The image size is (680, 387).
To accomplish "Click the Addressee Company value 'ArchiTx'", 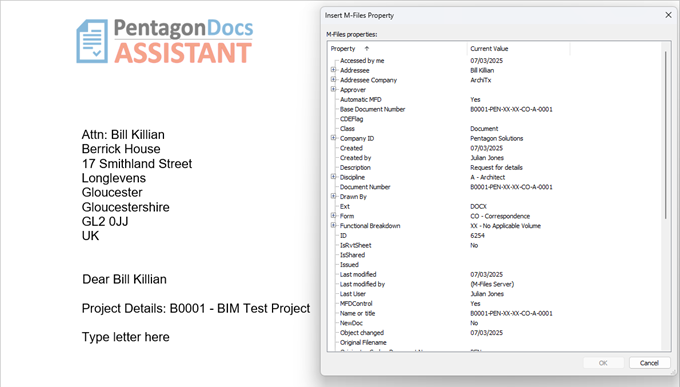I will click(x=481, y=80).
